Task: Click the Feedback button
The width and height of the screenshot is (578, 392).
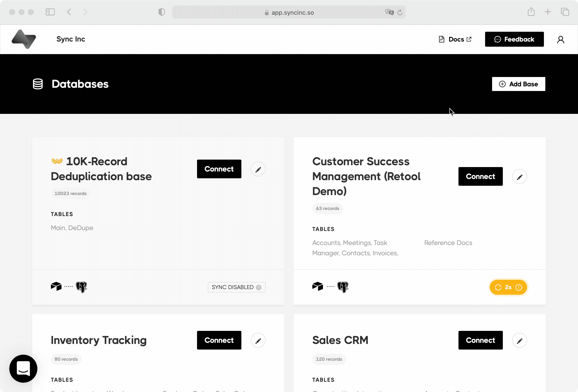Action: click(x=514, y=39)
